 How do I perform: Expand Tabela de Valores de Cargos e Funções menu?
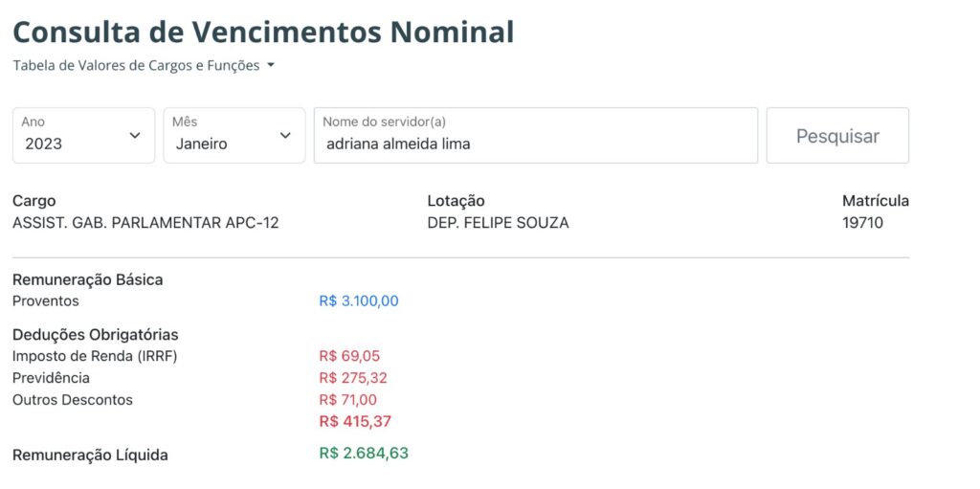tap(144, 66)
